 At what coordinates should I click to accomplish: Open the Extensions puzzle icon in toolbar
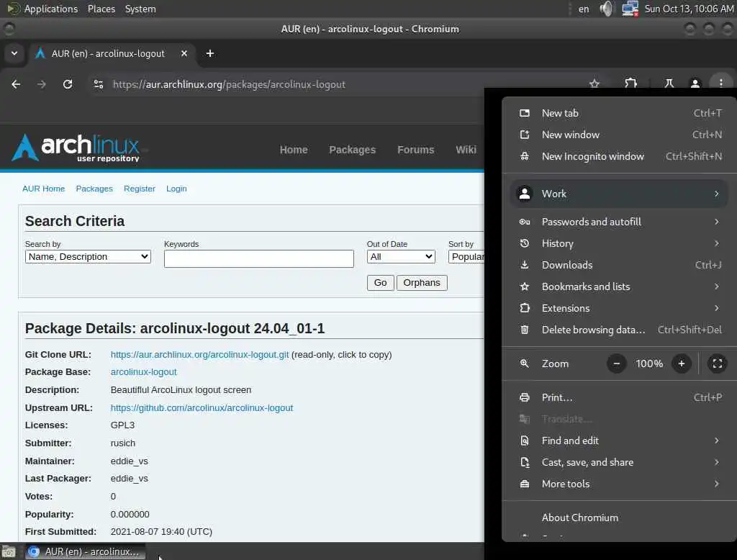(x=630, y=83)
